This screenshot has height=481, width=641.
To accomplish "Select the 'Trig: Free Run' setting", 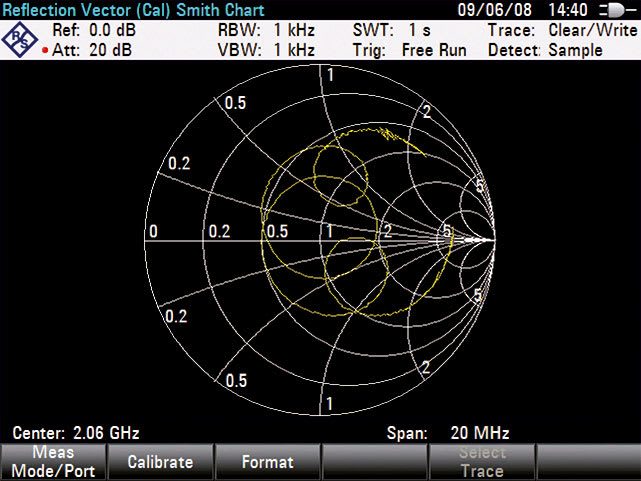I will tap(410, 50).
